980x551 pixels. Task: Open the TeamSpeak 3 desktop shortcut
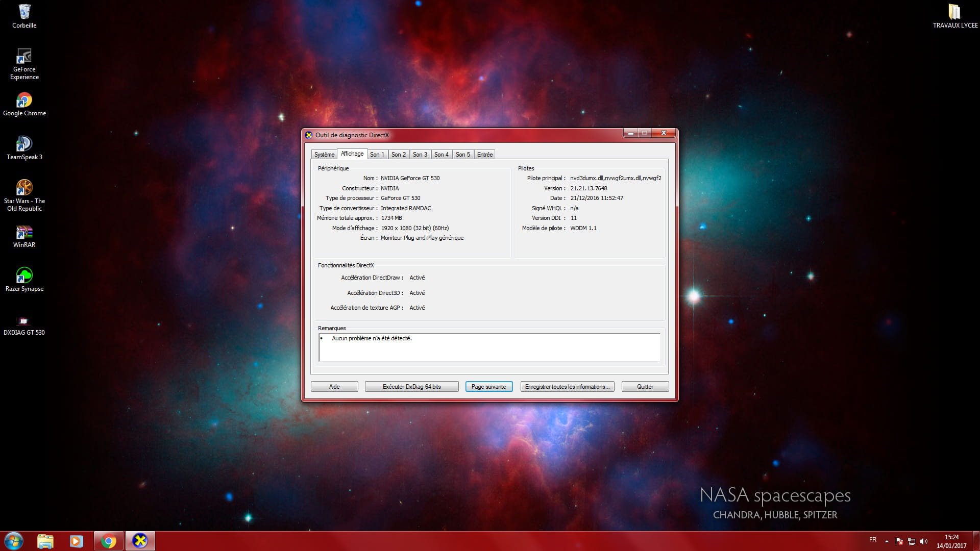point(24,148)
